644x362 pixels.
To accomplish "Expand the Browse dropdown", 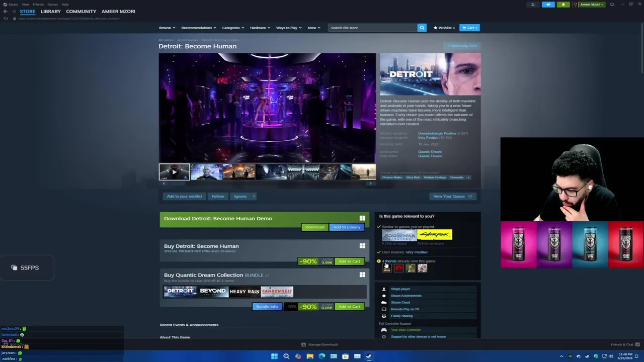I will point(167,28).
